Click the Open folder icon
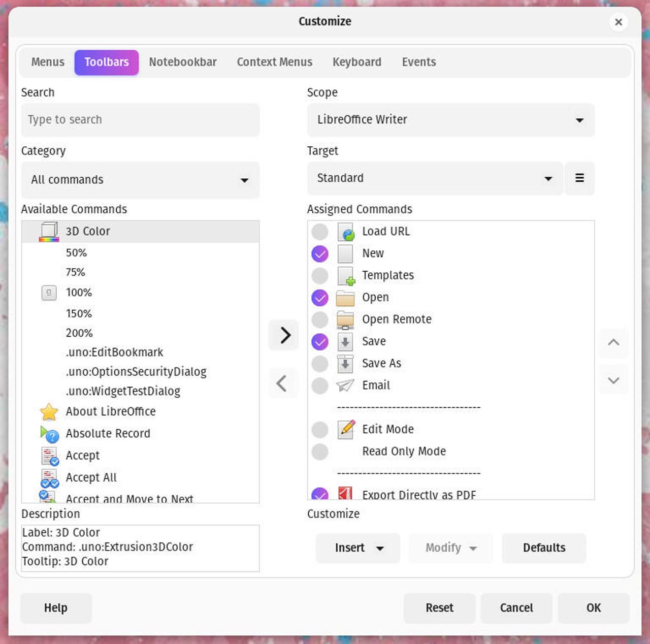650x644 pixels. tap(345, 298)
